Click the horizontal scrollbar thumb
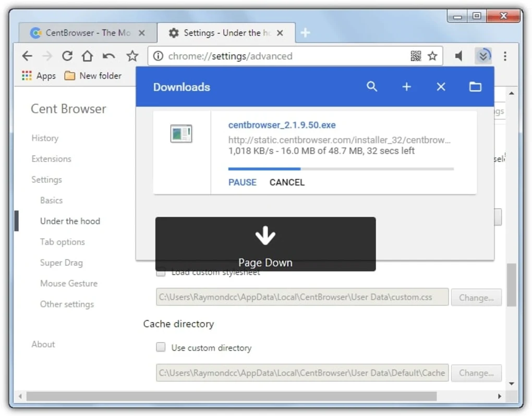 232,396
